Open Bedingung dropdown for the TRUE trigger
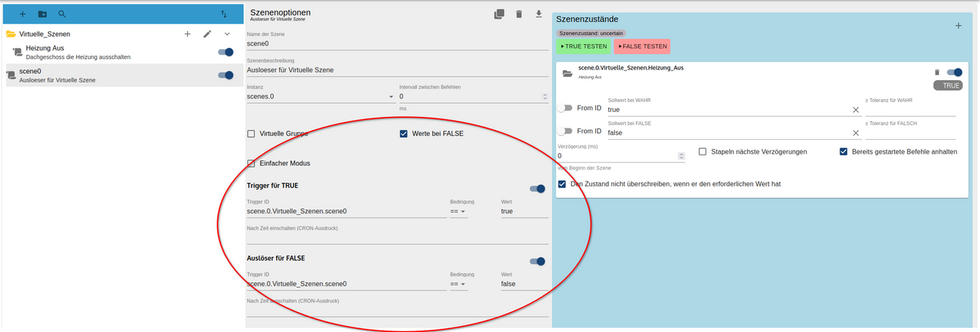The height and width of the screenshot is (332, 980). tap(458, 211)
